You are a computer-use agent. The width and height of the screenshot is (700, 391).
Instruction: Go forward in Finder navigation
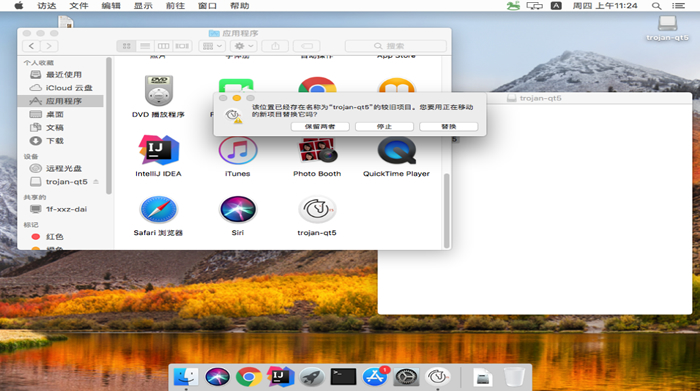(49, 46)
